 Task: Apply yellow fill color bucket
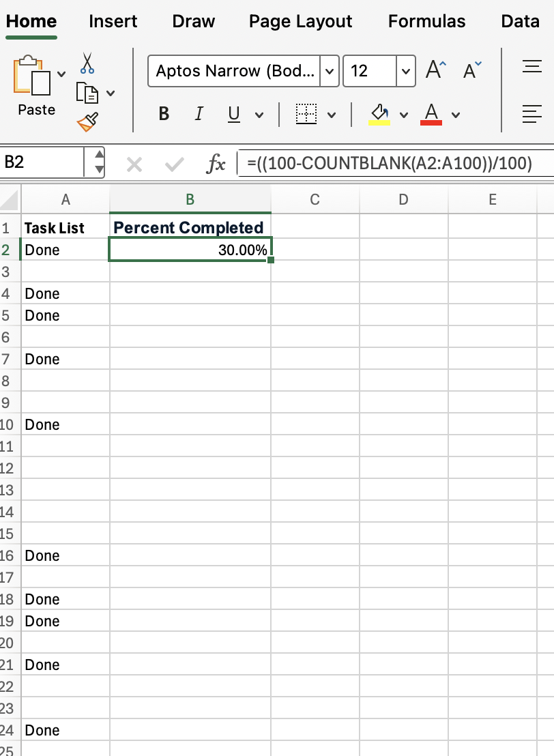coord(379,114)
